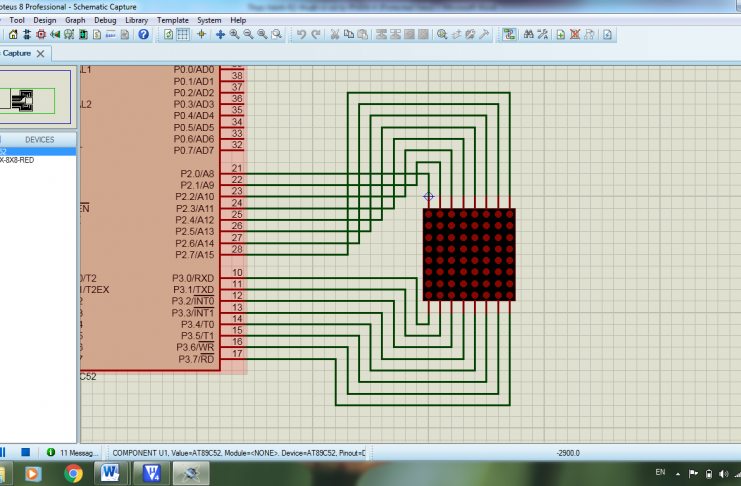This screenshot has height=486, width=741.
Task: Close the Schematic Capture tab
Action: [x=41, y=53]
